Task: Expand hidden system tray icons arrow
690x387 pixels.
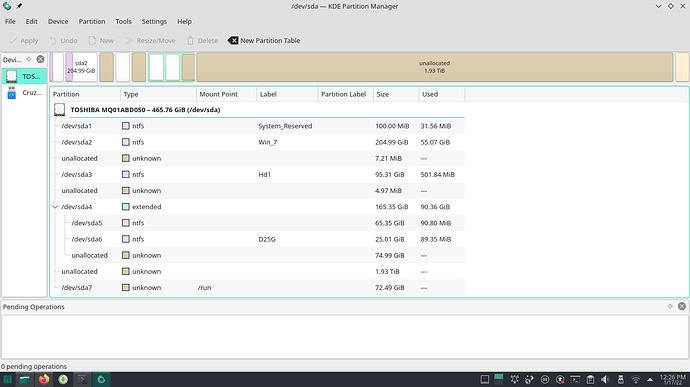Action: [650, 380]
